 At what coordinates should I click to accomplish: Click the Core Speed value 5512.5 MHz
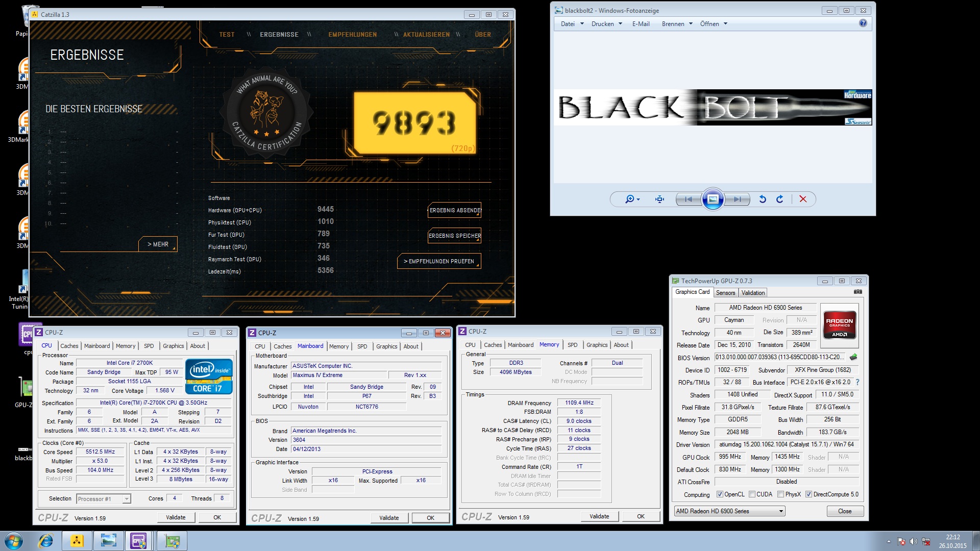[x=100, y=452]
